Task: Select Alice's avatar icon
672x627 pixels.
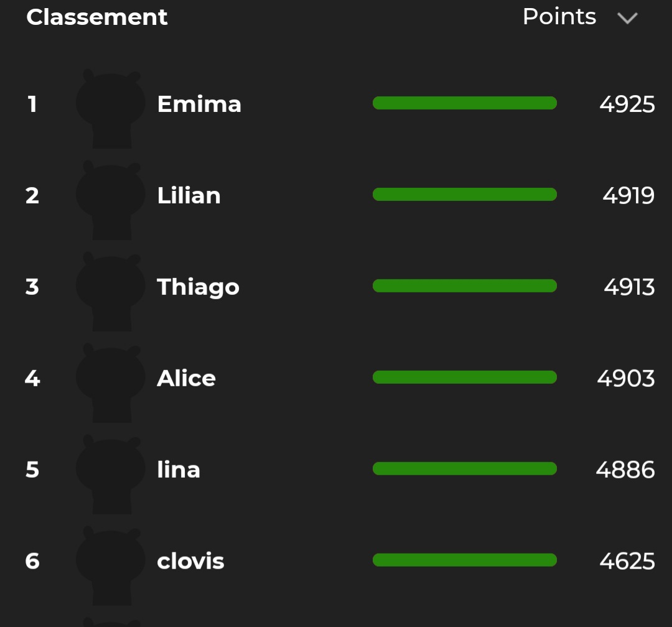Action: coord(111,383)
